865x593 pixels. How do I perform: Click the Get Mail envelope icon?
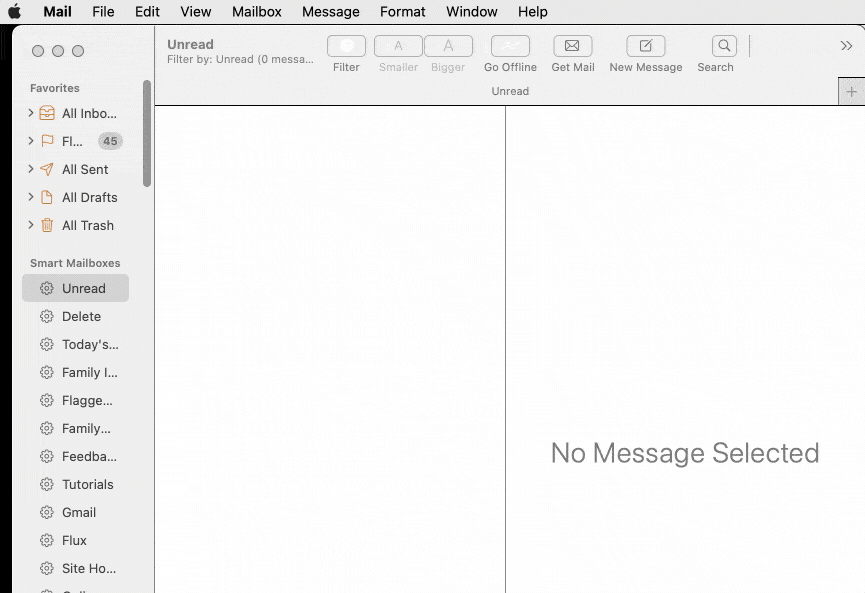(x=573, y=46)
